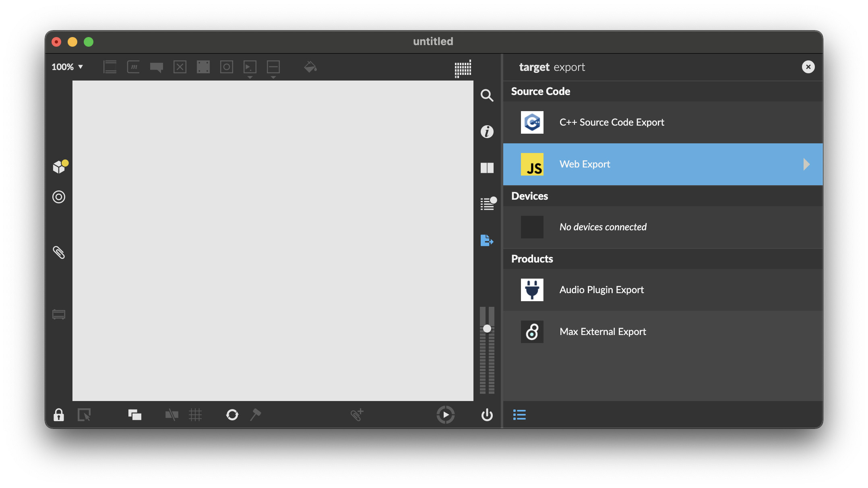
Task: Click the blue export sidebar icon
Action: tap(487, 240)
